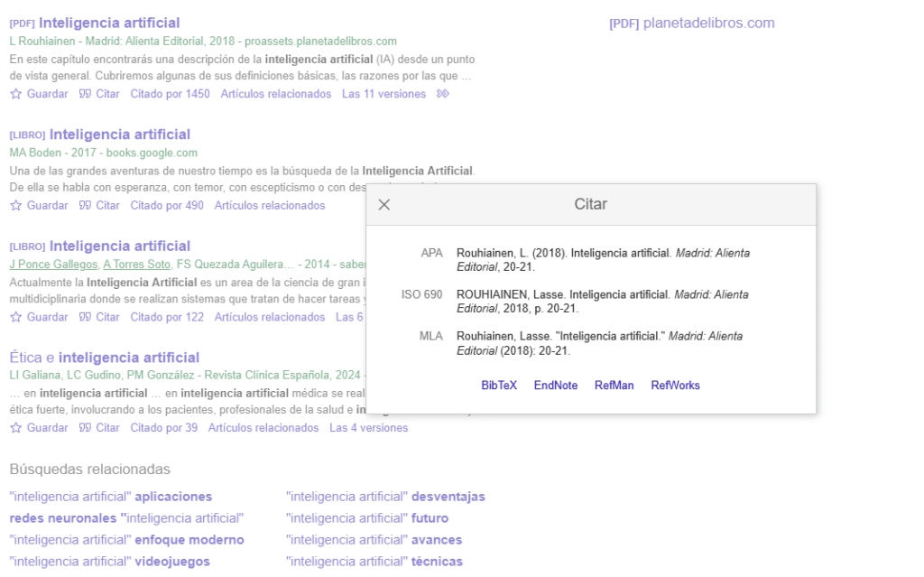Click the star icon for Rouhiainen's result
This screenshot has width=924, height=577.
pyautogui.click(x=16, y=94)
